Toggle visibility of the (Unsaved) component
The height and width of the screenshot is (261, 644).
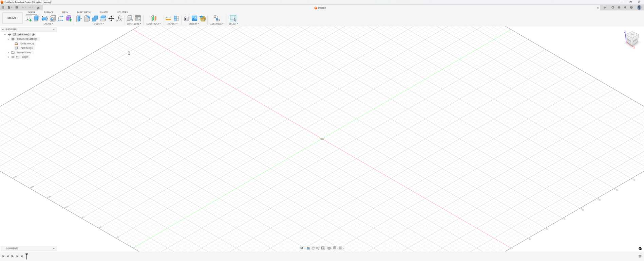[10, 35]
